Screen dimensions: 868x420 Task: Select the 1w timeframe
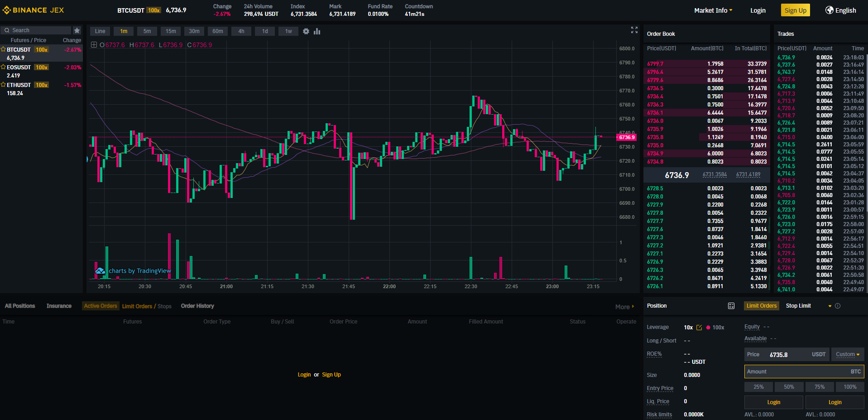(288, 31)
